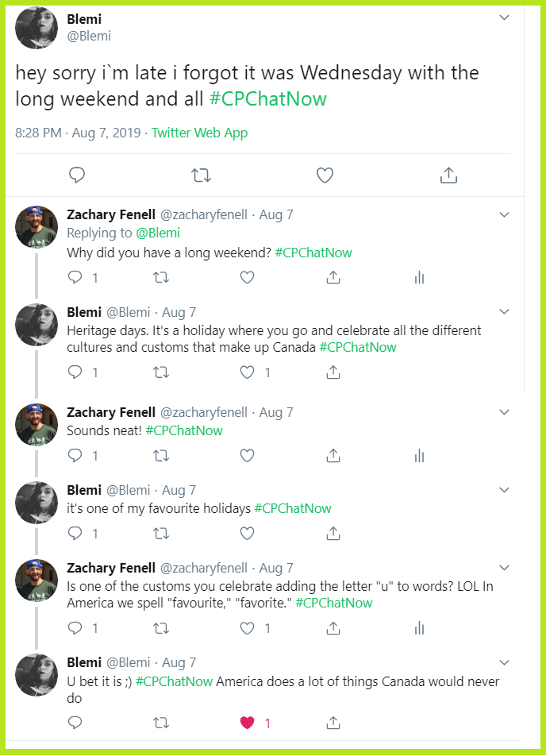Reply to the "U bet it is" tweet
The image size is (546, 756).
75,723
